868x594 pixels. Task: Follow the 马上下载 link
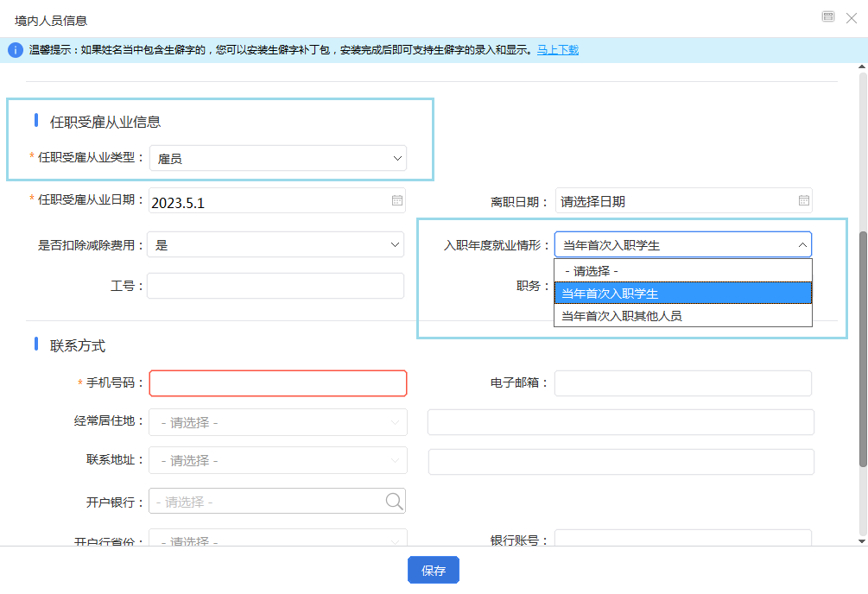tap(558, 50)
